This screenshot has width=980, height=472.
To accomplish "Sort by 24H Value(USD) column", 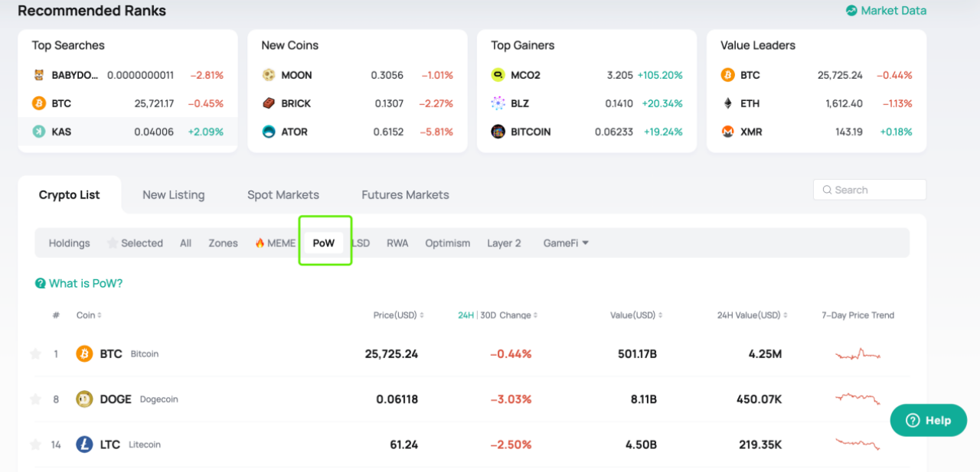I will pos(753,315).
